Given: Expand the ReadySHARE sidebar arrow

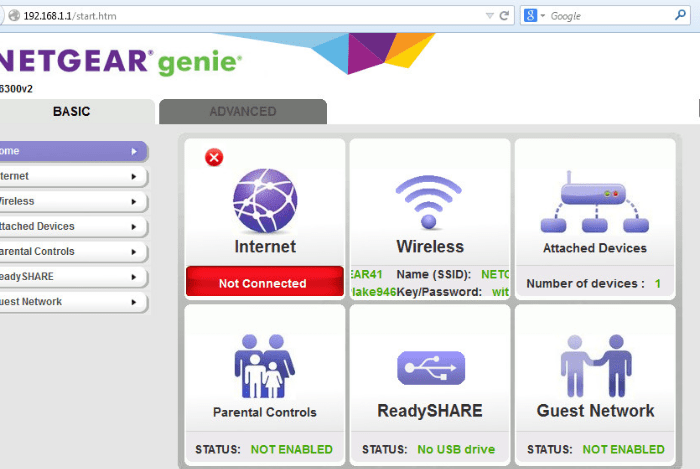Looking at the screenshot, I should (x=134, y=277).
